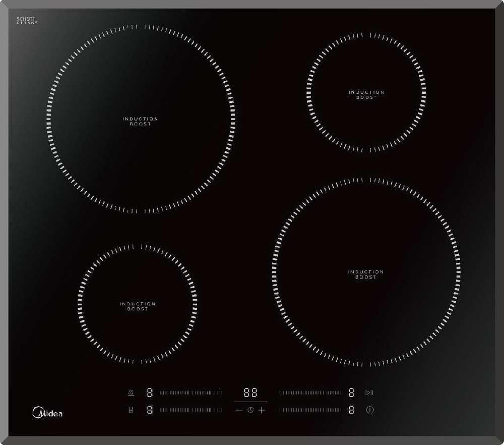504x445 pixels.
Task: Tap the keep-warm steam icon
Action: coord(131,393)
